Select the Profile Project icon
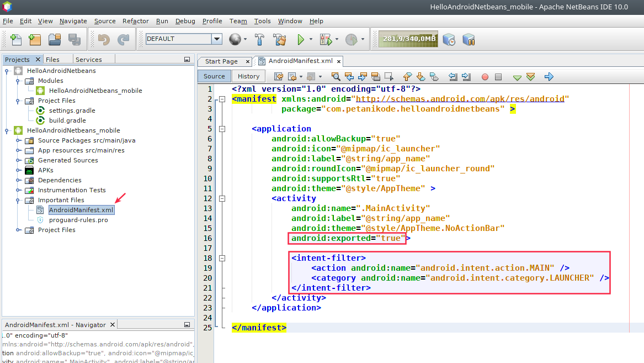Screen dimensions: 644x363 (x=352, y=39)
